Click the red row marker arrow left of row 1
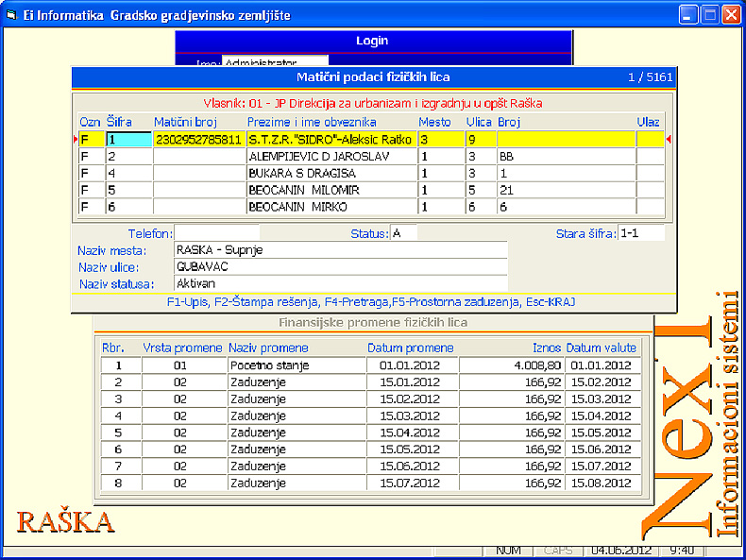The width and height of the screenshot is (746, 560). (76, 140)
